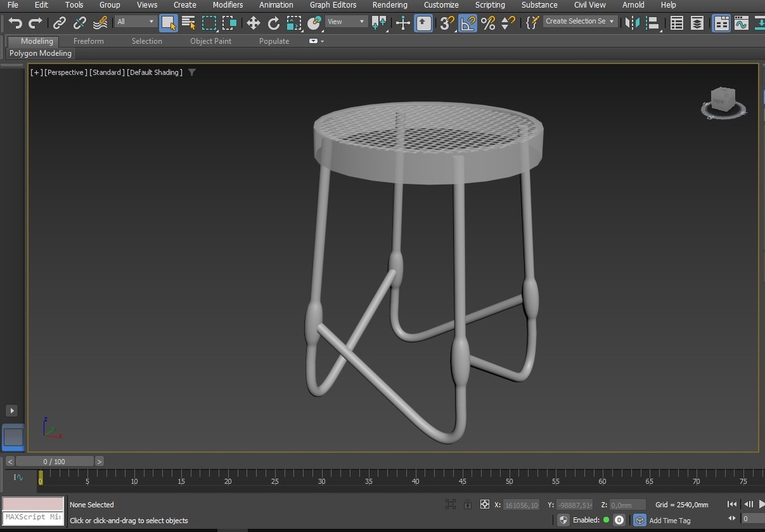The width and height of the screenshot is (765, 532).
Task: Open the Layer Explorer icon
Action: pos(697,23)
